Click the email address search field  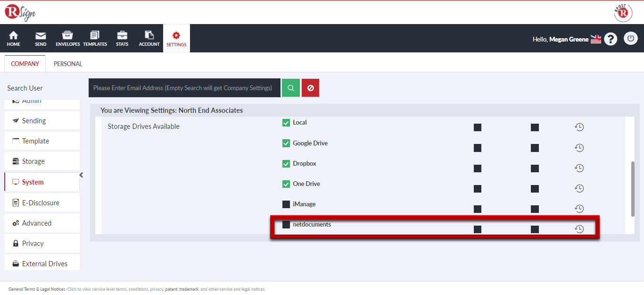click(184, 88)
